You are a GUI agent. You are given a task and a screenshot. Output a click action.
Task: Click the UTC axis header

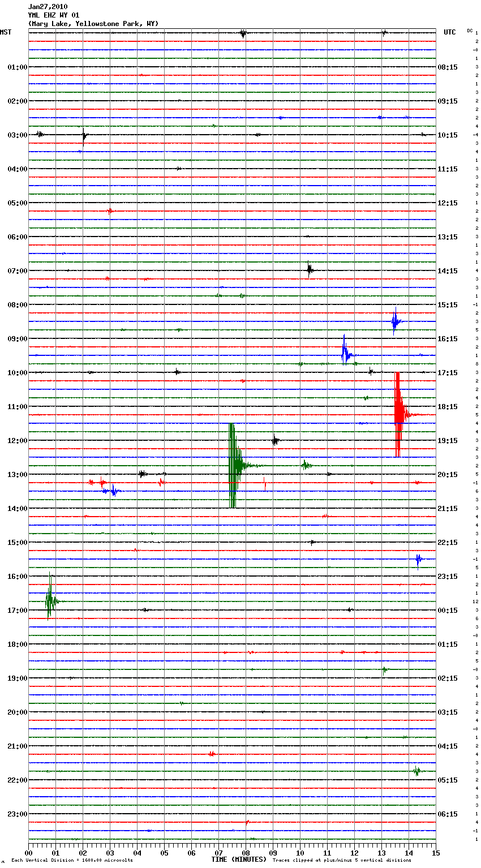[x=449, y=32]
